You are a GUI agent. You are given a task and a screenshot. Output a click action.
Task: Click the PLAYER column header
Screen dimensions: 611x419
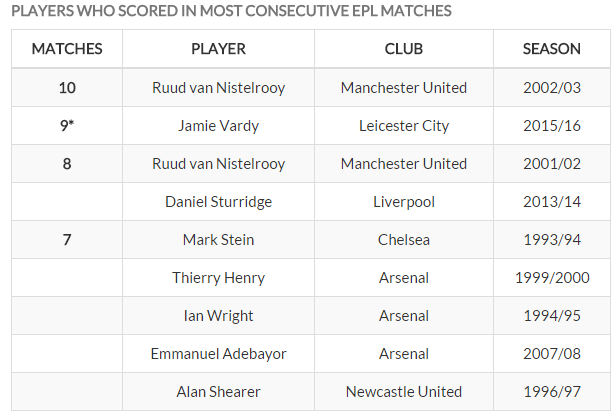218,49
